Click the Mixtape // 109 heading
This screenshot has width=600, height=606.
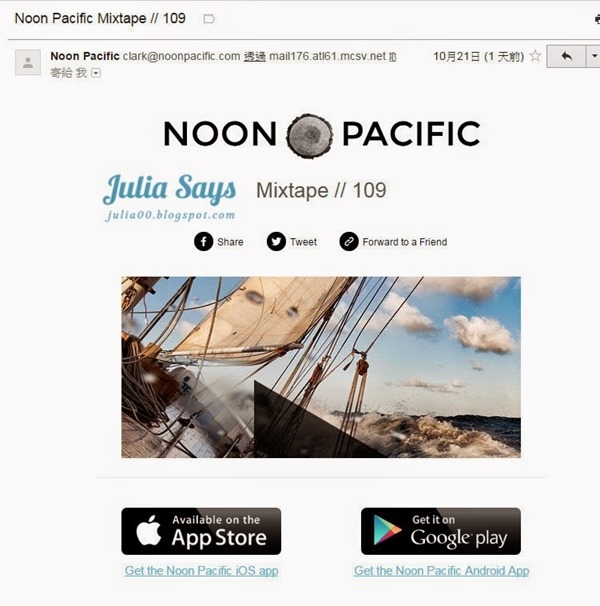(321, 190)
